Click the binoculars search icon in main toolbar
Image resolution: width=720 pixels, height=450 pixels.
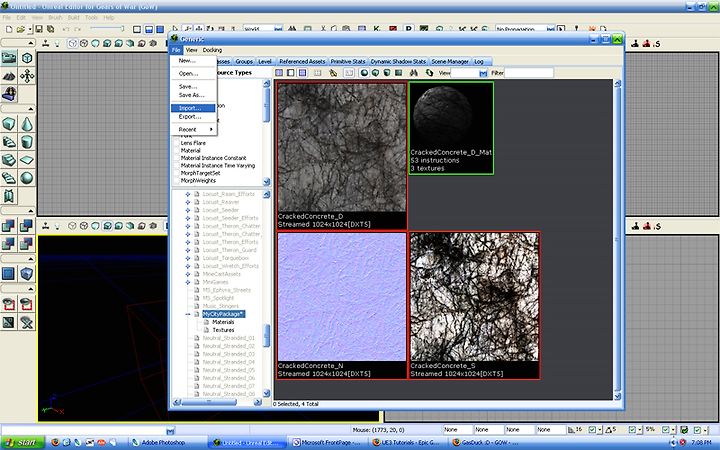[x=292, y=29]
